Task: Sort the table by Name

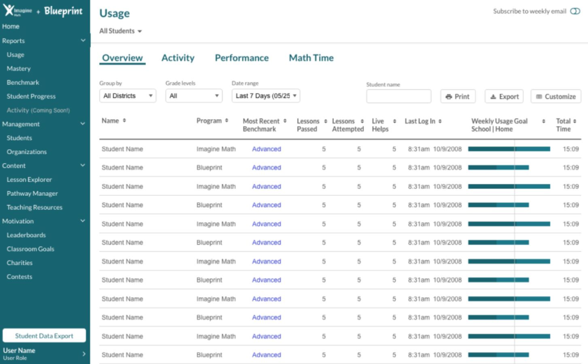Action: point(123,121)
